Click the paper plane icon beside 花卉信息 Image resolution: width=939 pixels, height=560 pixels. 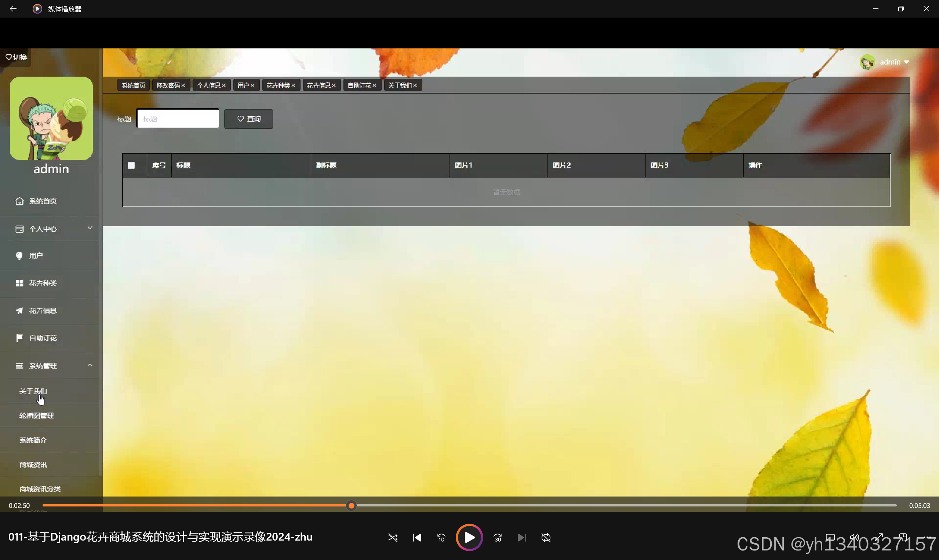pyautogui.click(x=19, y=311)
